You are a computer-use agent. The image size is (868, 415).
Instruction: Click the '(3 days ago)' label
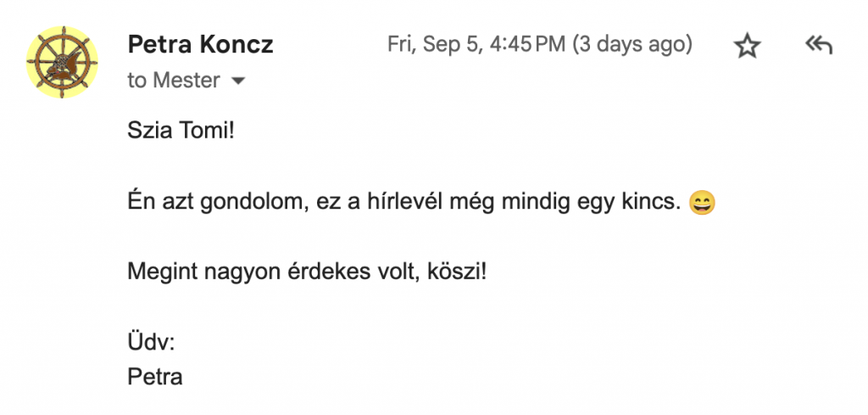pyautogui.click(x=632, y=44)
